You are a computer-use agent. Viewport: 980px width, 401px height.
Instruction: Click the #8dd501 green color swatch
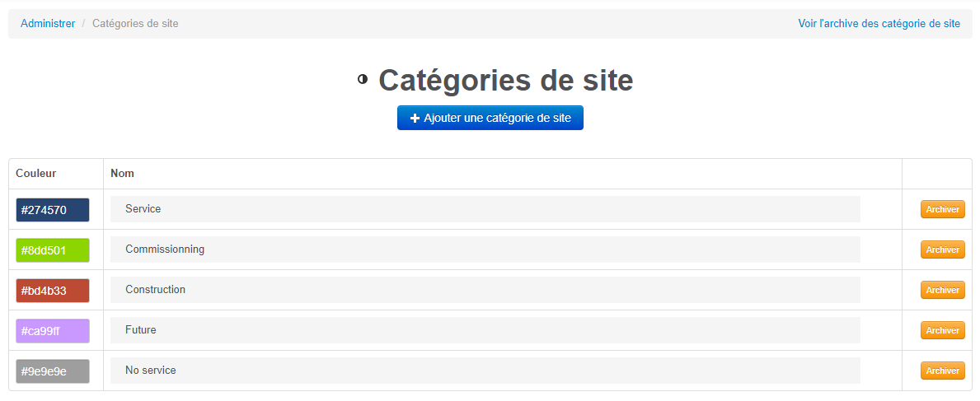(53, 250)
